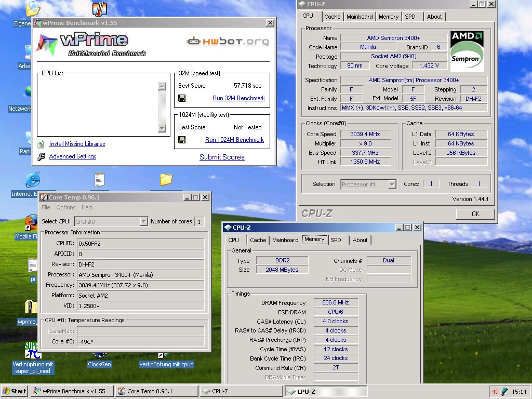The width and height of the screenshot is (532, 399).
Task: Open the notepad document icon on desktop
Action: (x=99, y=180)
